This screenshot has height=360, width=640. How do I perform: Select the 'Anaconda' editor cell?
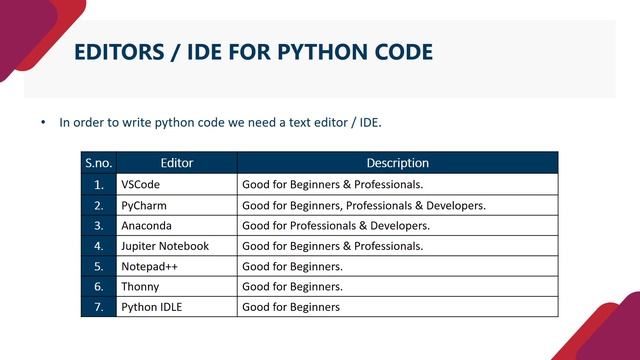(177, 226)
